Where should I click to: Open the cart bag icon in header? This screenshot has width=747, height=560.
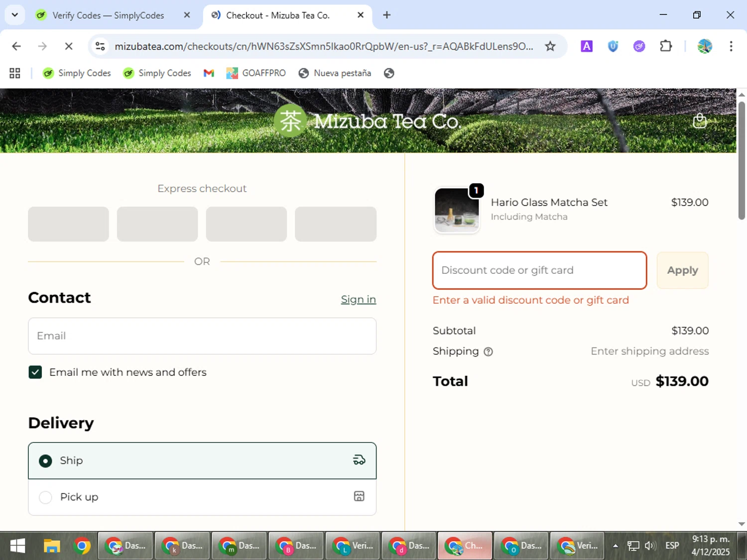(x=700, y=121)
